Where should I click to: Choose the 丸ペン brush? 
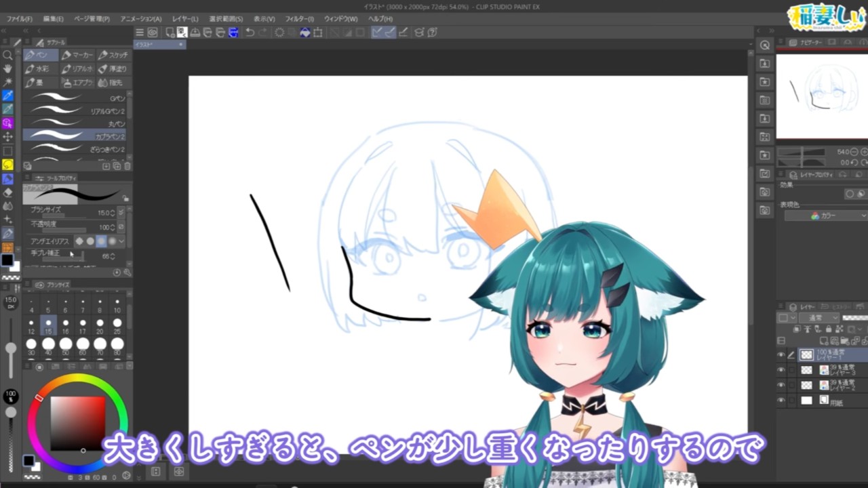[75, 123]
